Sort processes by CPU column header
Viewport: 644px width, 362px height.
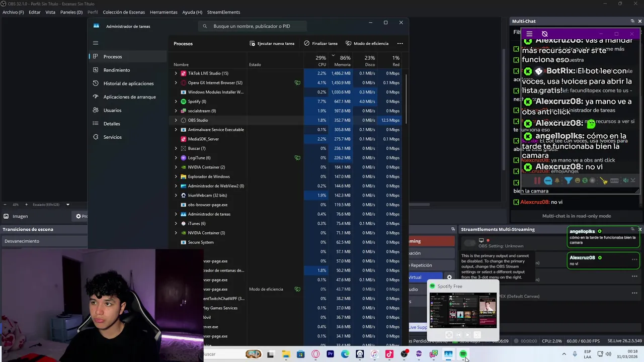tap(316, 61)
